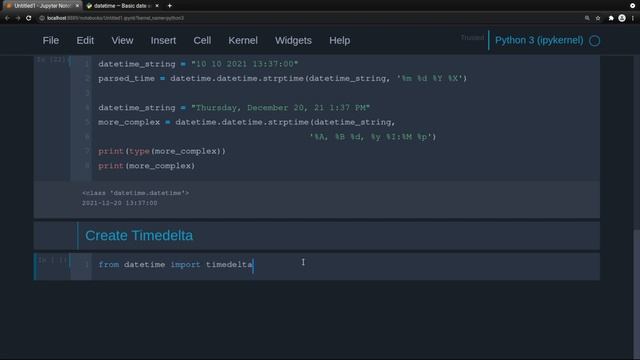Click the "Thursday, December 20" datetime_string line
The width and height of the screenshot is (640, 360).
[234, 108]
